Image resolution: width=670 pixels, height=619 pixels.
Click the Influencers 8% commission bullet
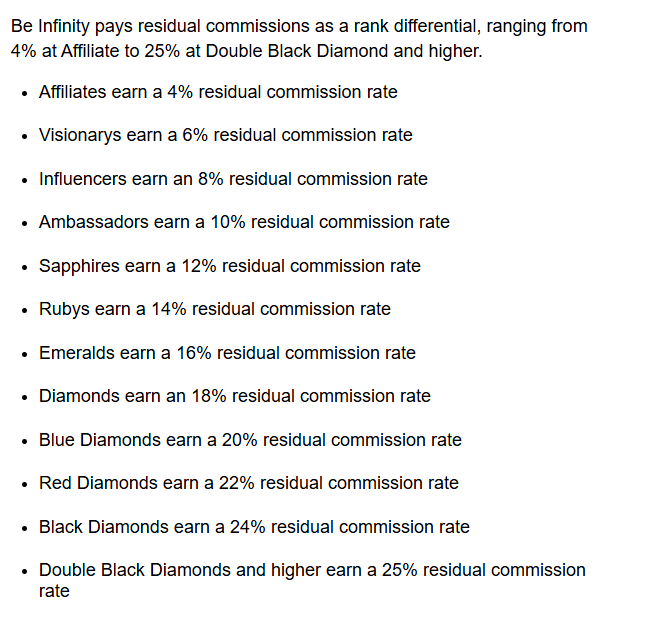coord(233,179)
